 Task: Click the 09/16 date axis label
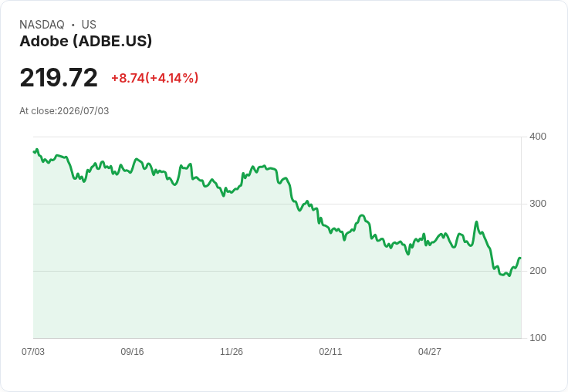pyautogui.click(x=132, y=351)
